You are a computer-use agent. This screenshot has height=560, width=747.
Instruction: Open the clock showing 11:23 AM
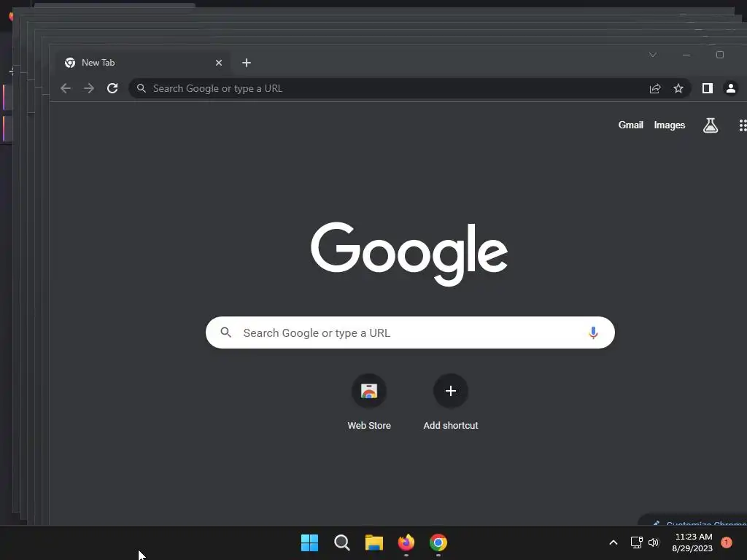693,542
